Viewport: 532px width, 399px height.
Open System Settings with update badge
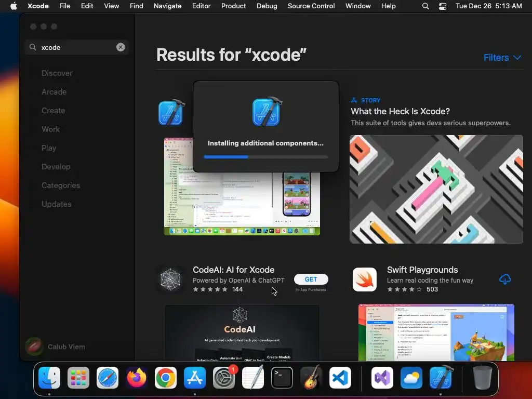click(224, 378)
